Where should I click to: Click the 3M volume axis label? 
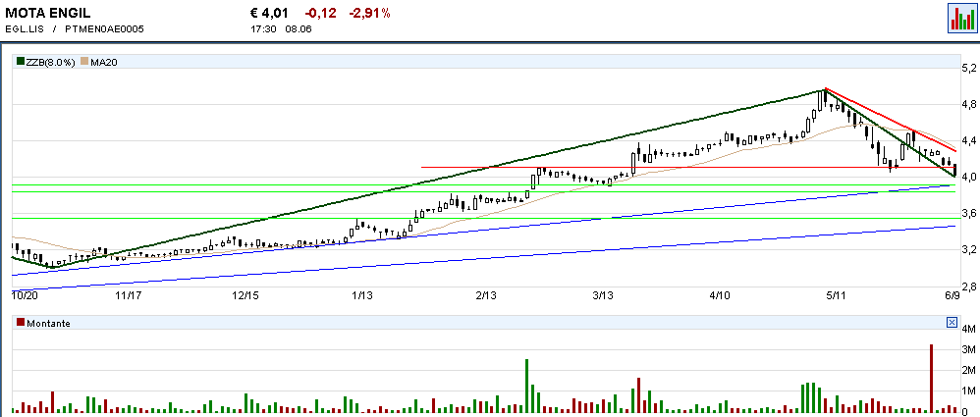click(969, 349)
